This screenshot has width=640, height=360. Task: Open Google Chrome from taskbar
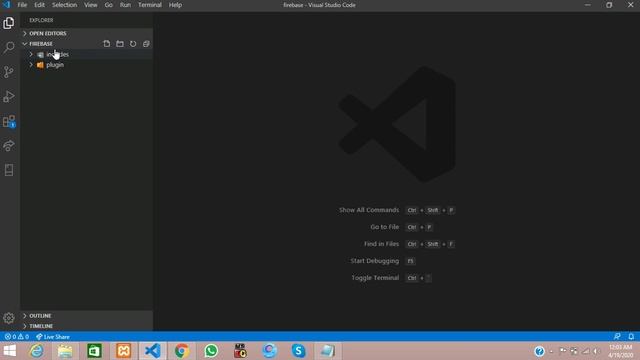(x=182, y=351)
